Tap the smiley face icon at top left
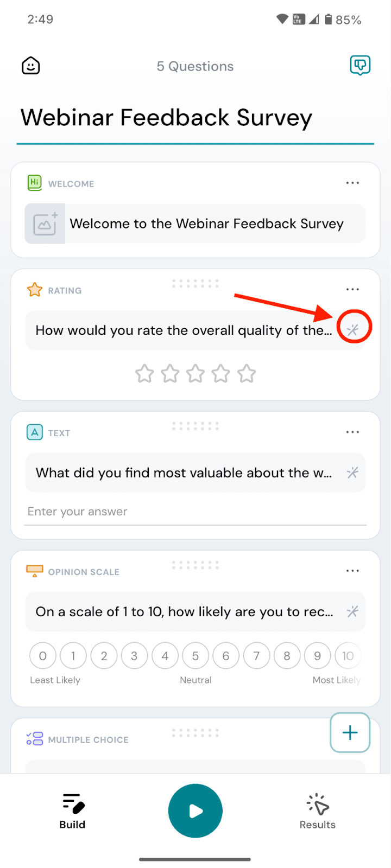 tap(31, 66)
